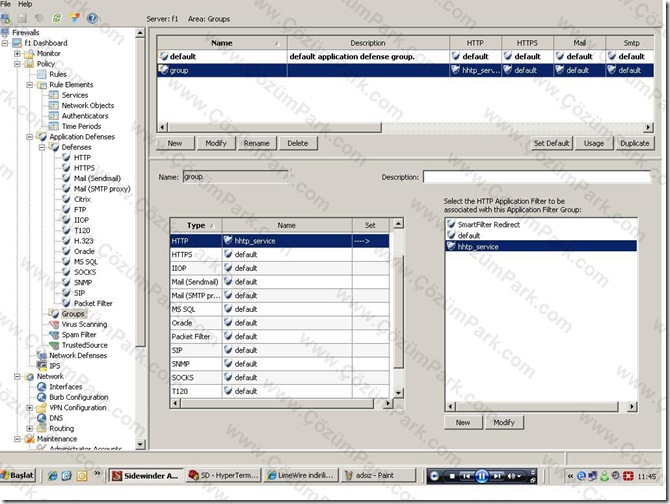Open the FTP defense
Screen dimensions: 670x504
coord(80,210)
